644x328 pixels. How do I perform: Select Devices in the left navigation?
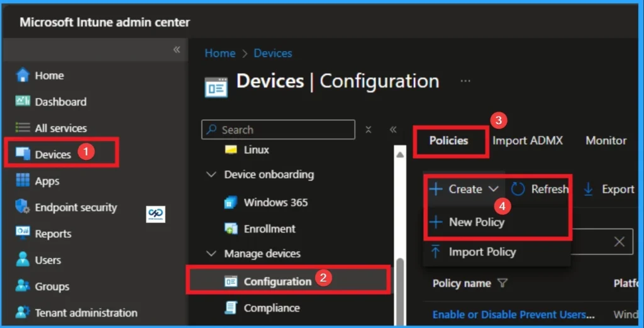pos(43,154)
